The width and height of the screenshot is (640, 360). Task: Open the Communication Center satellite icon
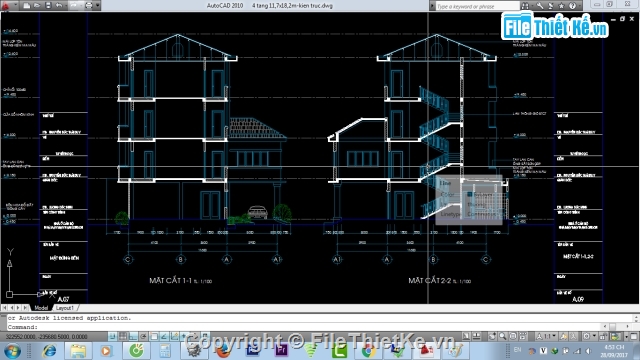(x=551, y=6)
